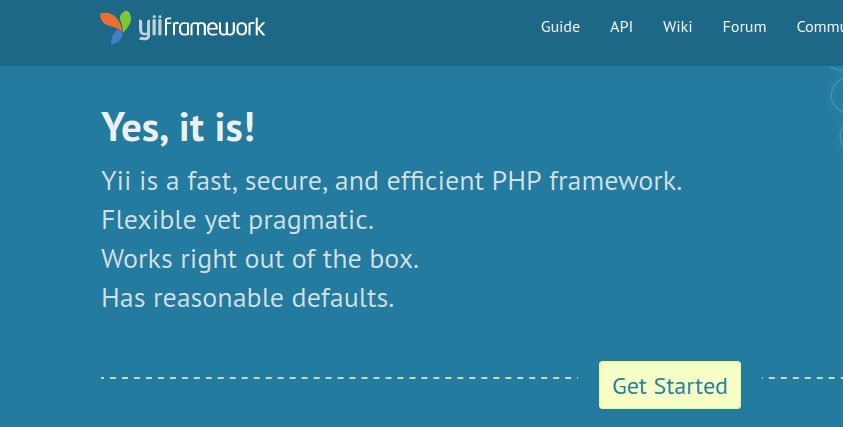Image resolution: width=843 pixels, height=427 pixels.
Task: Click the dashed divider right of Get Started
Action: [802, 378]
